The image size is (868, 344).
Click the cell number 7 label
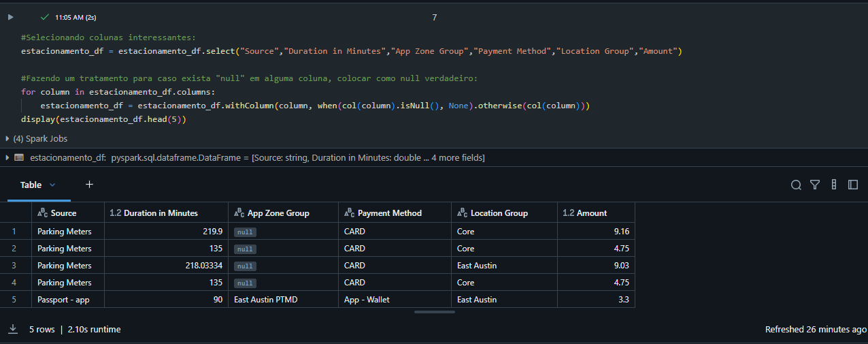[434, 17]
